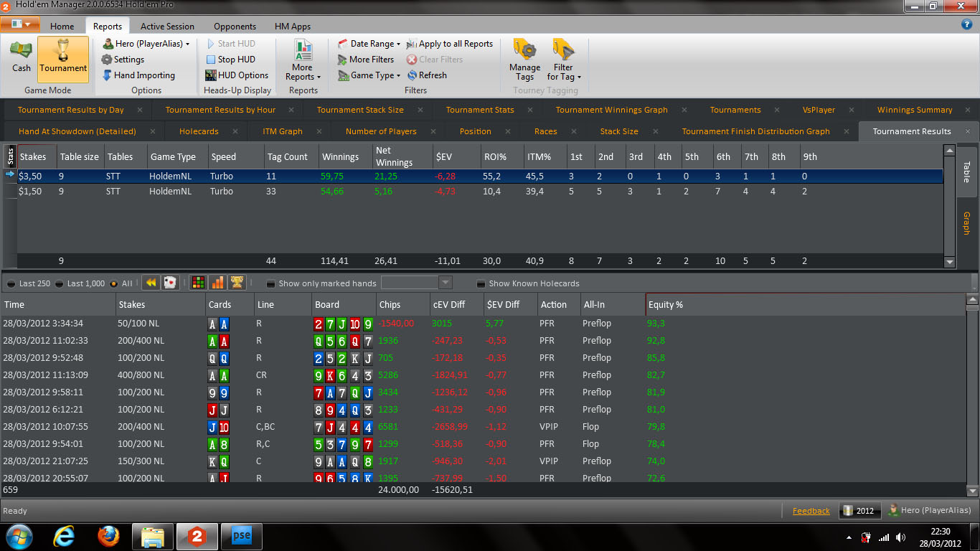Click the yellow rewind arrows hand icon
The image size is (980, 551).
coord(151,283)
